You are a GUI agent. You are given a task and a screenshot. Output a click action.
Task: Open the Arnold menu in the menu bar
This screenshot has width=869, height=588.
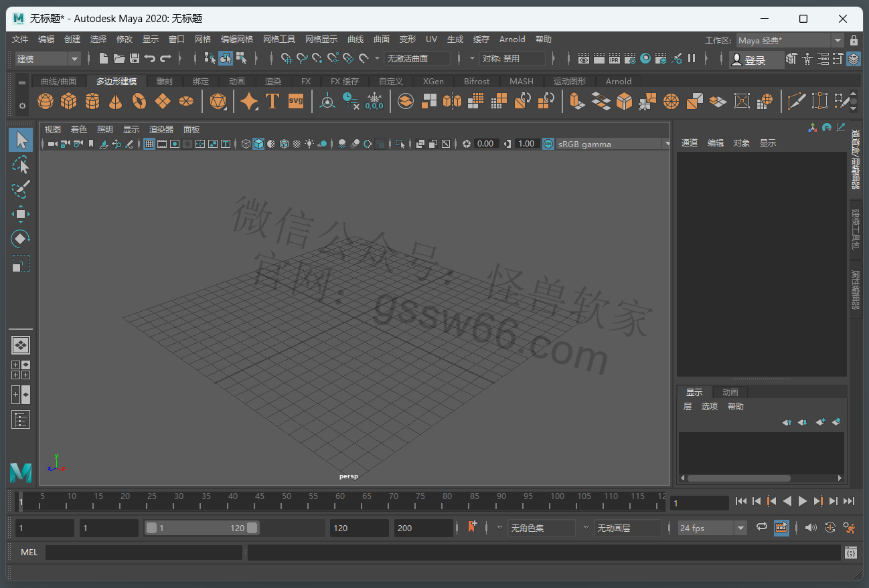512,39
